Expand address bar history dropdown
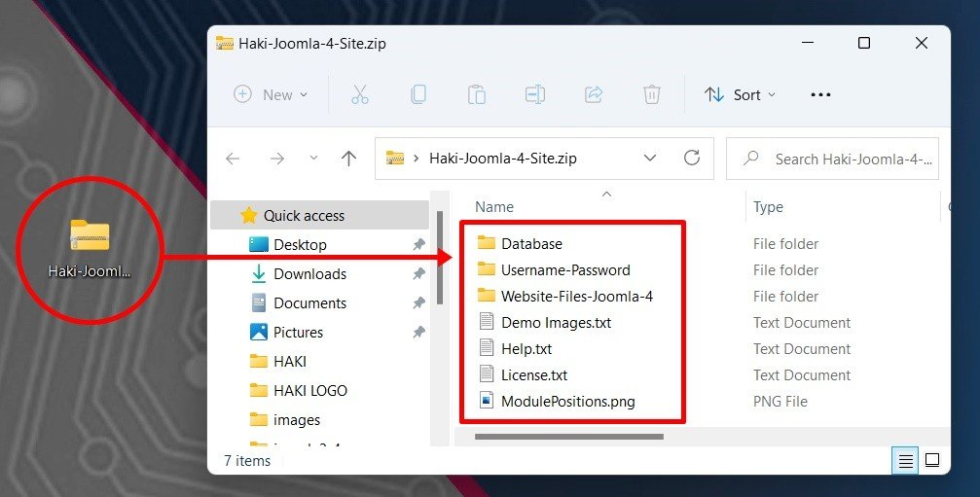980x497 pixels. pos(650,158)
